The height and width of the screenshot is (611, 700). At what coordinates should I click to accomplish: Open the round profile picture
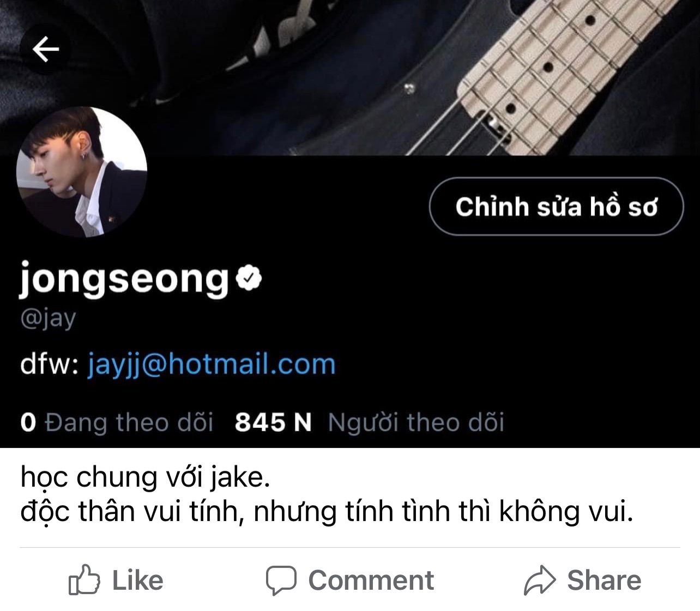[82, 172]
